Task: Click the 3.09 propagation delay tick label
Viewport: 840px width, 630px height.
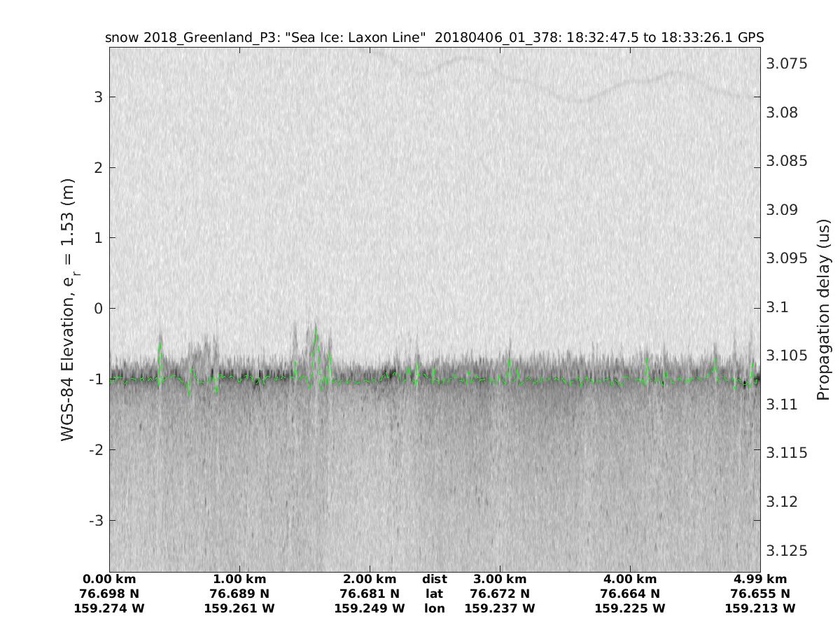Action: [x=783, y=209]
